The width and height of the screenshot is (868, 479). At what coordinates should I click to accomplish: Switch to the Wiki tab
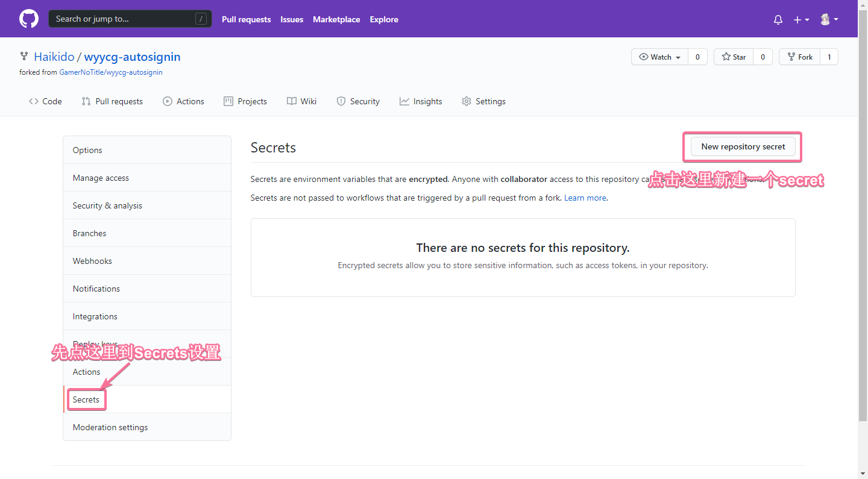[x=301, y=101]
